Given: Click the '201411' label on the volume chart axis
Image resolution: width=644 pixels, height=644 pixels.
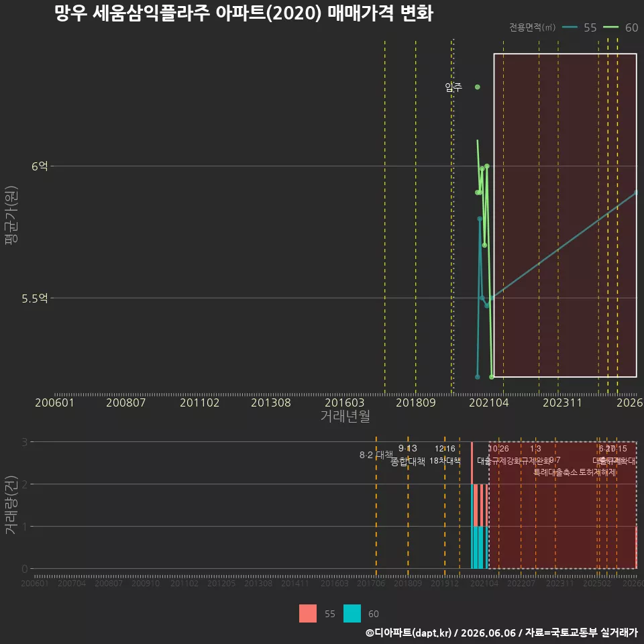Looking at the screenshot, I should (295, 583).
